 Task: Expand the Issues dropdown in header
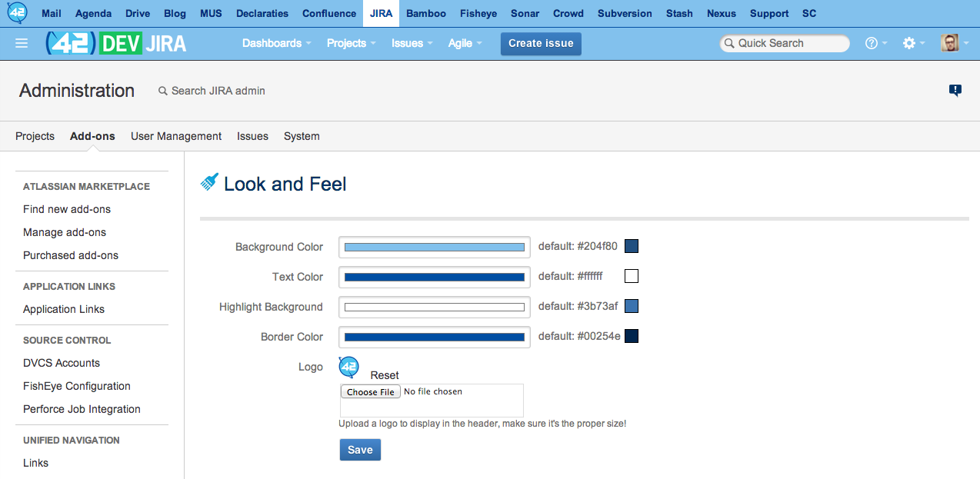(412, 44)
